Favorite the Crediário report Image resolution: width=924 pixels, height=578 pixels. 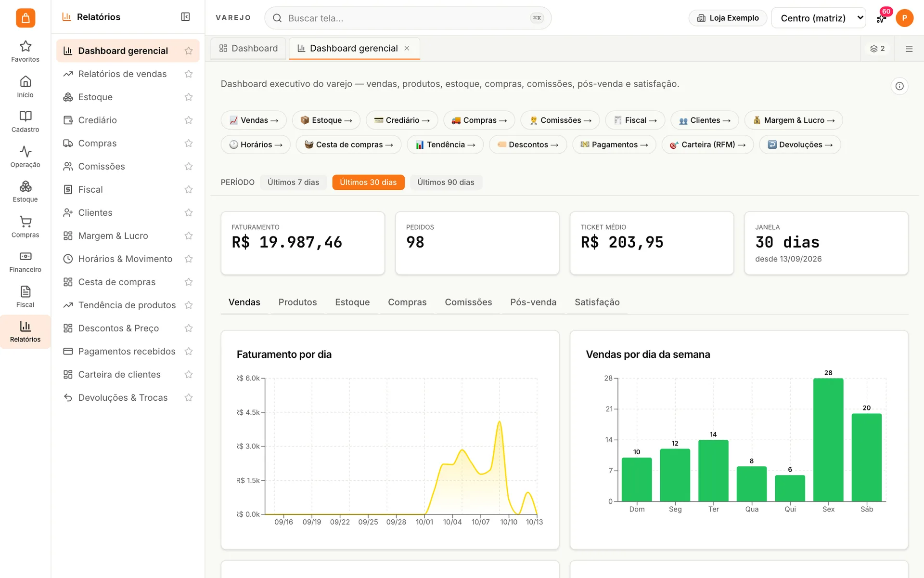click(x=189, y=120)
